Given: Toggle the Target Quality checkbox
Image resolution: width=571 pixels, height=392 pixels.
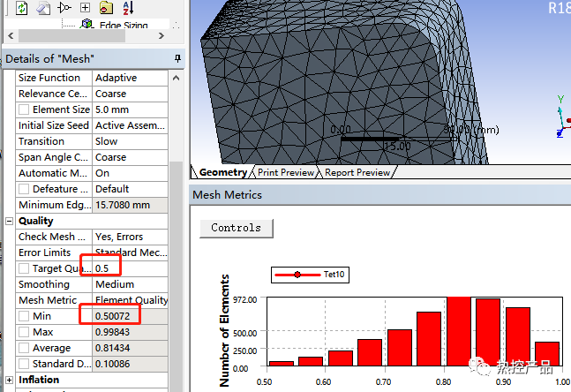Looking at the screenshot, I should (24, 268).
